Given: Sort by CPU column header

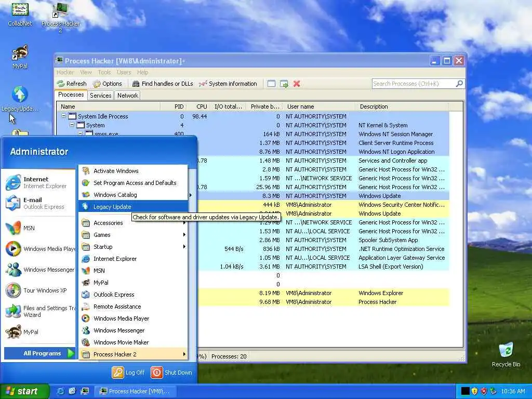Looking at the screenshot, I should pyautogui.click(x=197, y=107).
